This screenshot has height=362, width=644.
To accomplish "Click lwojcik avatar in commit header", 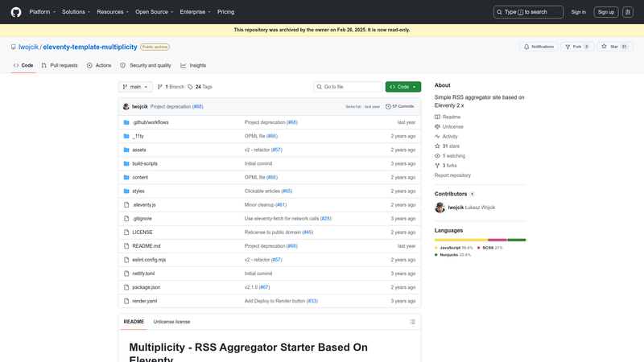I will tap(126, 107).
